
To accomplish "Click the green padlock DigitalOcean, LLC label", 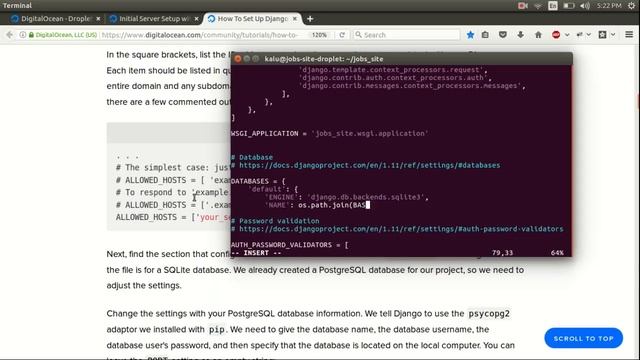I will pyautogui.click(x=63, y=35).
